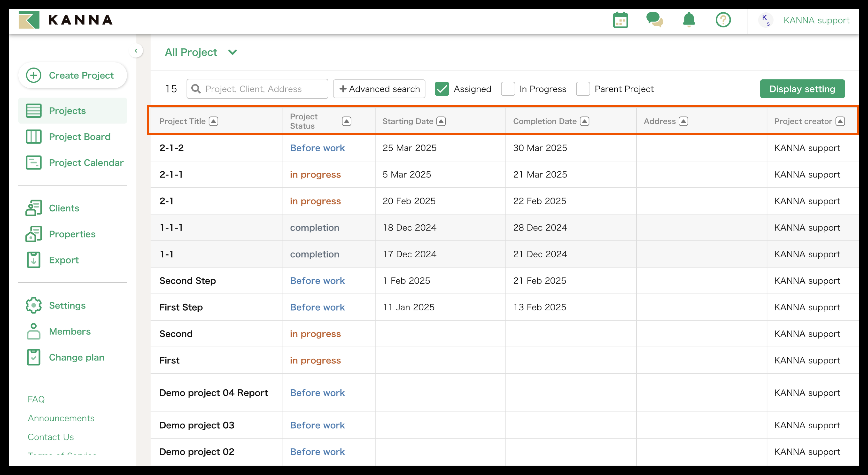The width and height of the screenshot is (868, 475).
Task: Click the Create Project plus icon
Action: tap(34, 75)
